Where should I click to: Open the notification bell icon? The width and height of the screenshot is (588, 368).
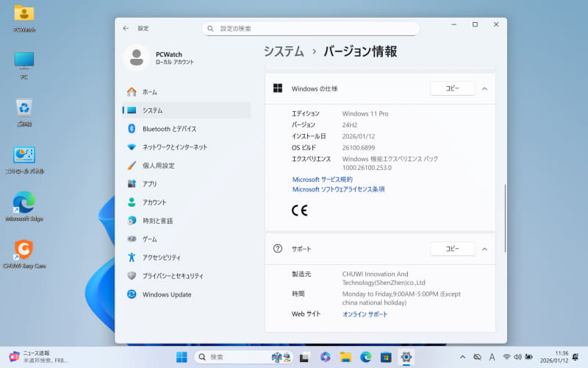tap(576, 357)
